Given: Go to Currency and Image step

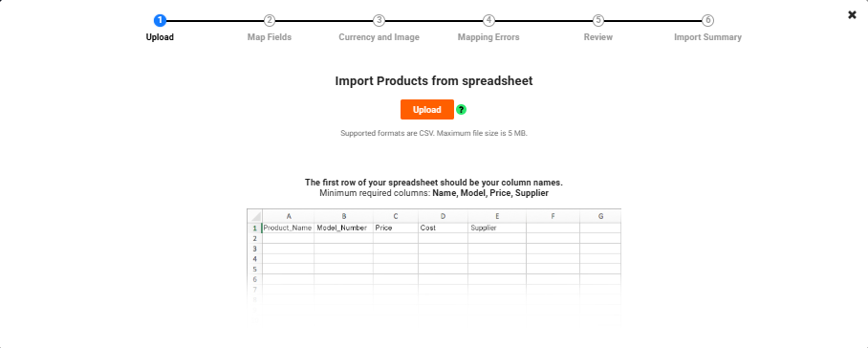Looking at the screenshot, I should click(379, 37).
